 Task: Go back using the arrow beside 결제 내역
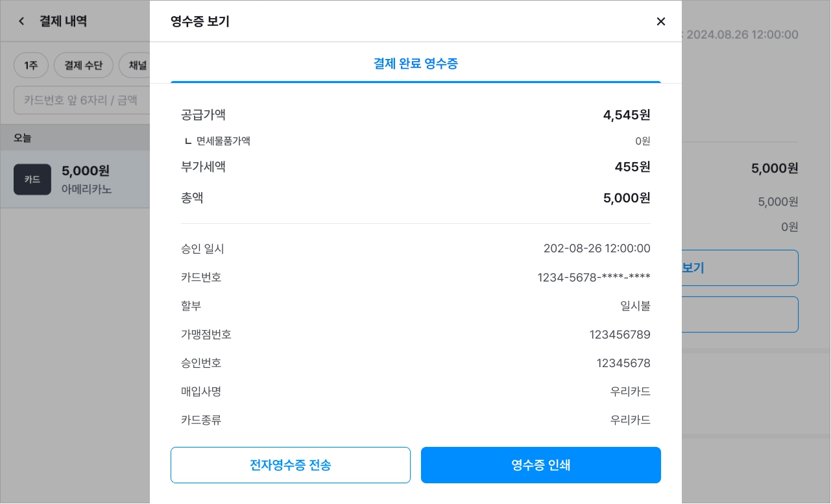pos(21,21)
